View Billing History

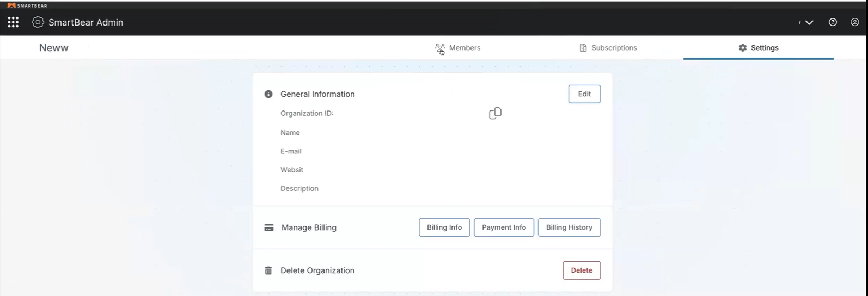coord(569,227)
